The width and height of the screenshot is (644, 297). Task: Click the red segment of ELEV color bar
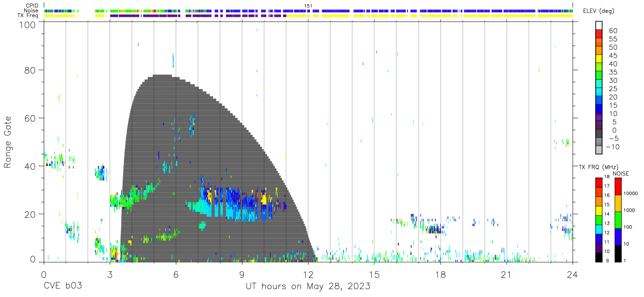(x=599, y=34)
